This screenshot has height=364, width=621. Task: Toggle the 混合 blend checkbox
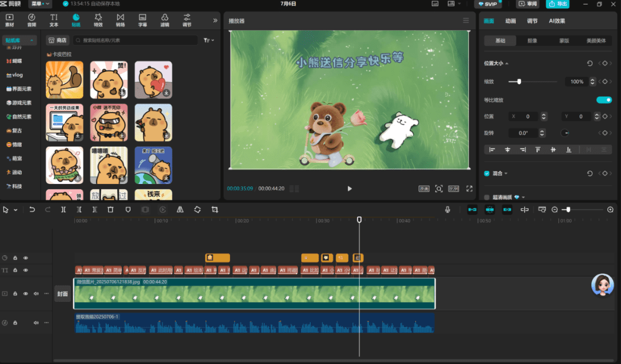tap(487, 174)
